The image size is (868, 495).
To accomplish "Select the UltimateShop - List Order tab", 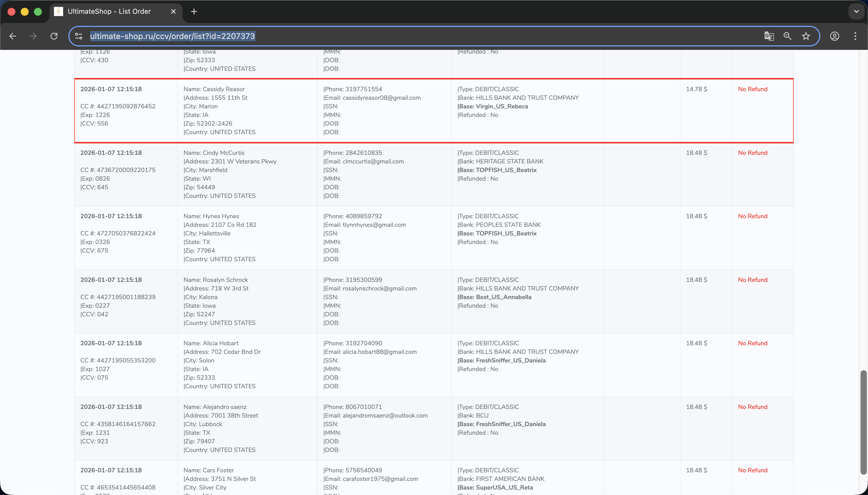I will coord(109,11).
